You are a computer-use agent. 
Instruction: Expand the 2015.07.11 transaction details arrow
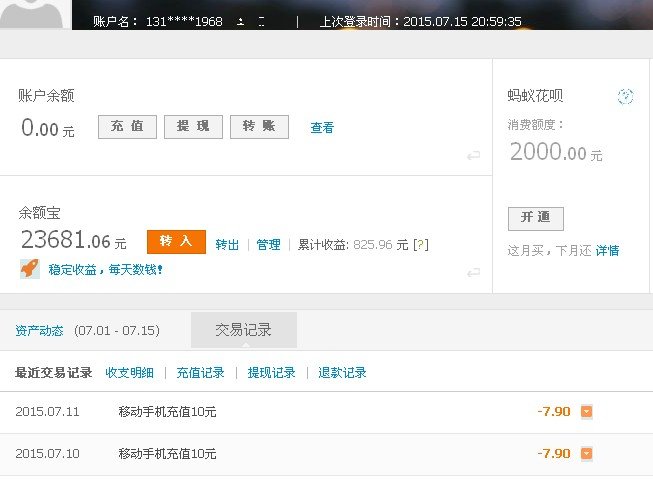pos(586,411)
